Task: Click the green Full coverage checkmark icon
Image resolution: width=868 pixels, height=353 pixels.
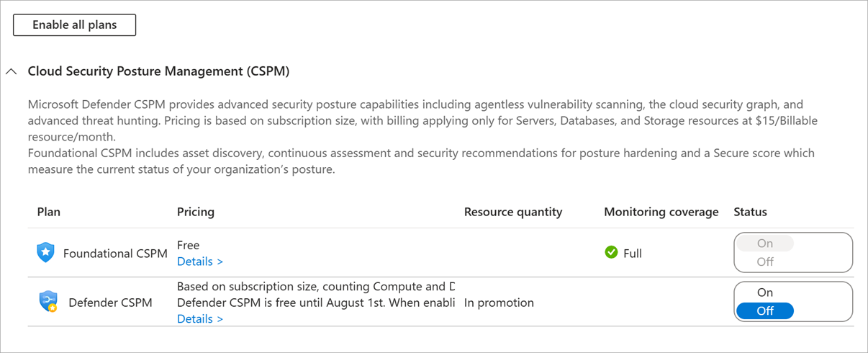Action: (611, 252)
